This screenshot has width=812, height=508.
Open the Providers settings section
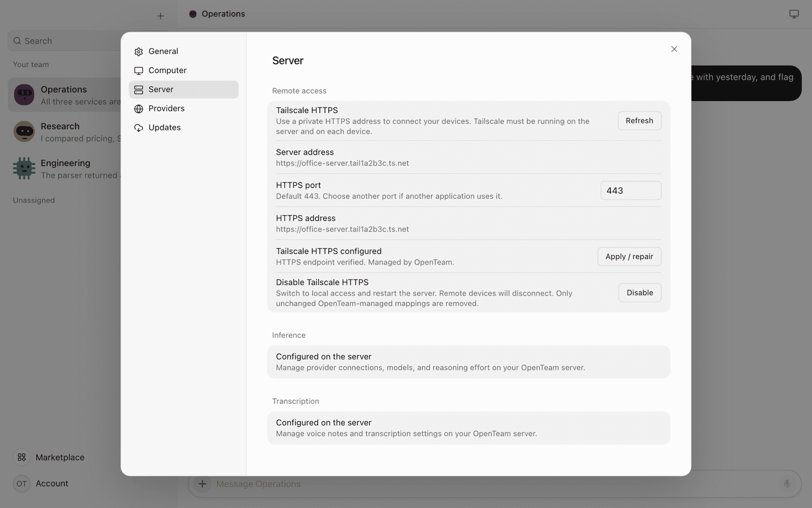[183, 109]
